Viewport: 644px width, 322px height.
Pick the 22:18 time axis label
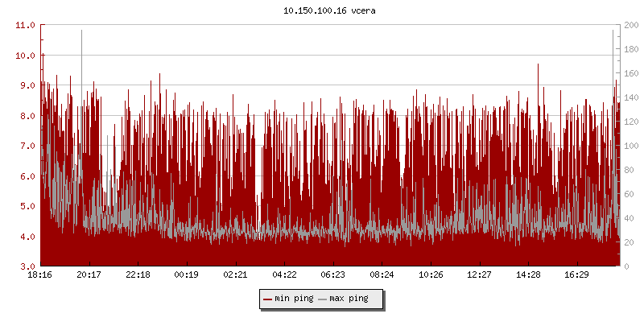138,275
